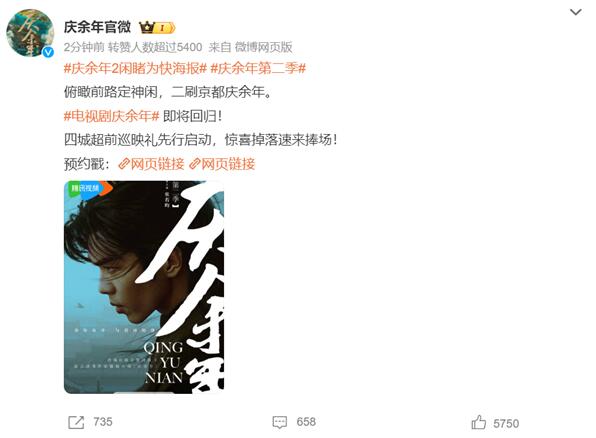
Task: Open hashtag #庆余年2闲睹为快海报#
Action: pyautogui.click(x=135, y=68)
